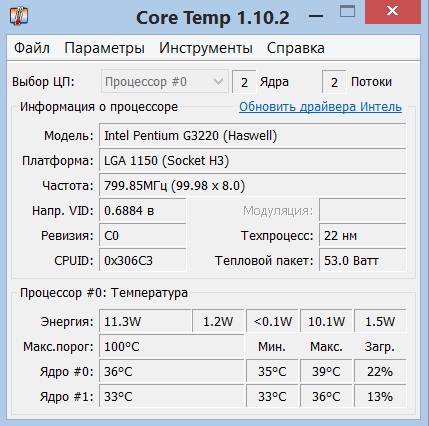The image size is (429, 426).
Task: Click the Ядра count field
Action: click(244, 82)
